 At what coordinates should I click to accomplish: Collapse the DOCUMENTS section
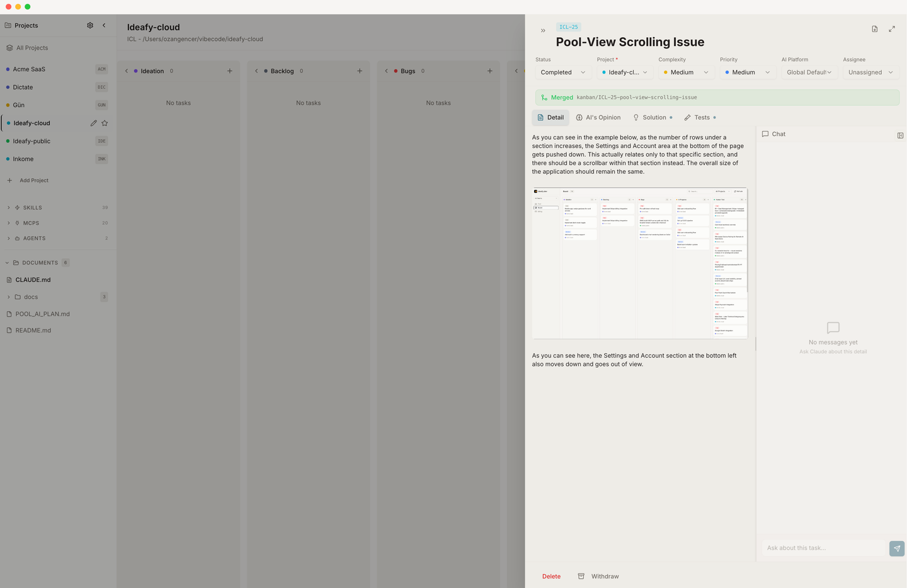coord(8,263)
